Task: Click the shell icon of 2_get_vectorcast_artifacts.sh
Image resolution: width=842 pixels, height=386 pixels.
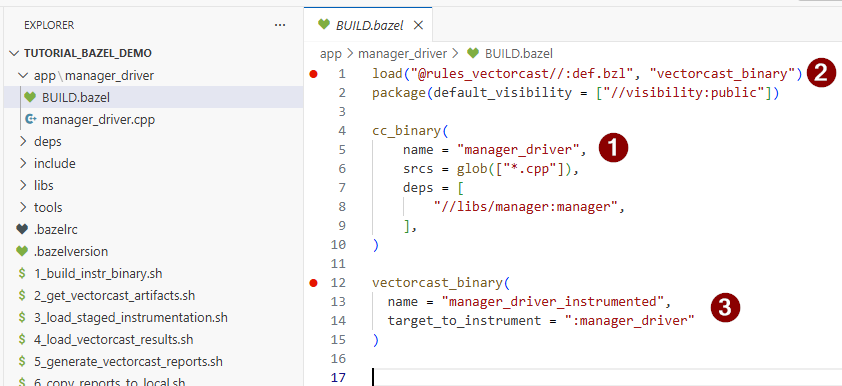Action: [22, 295]
